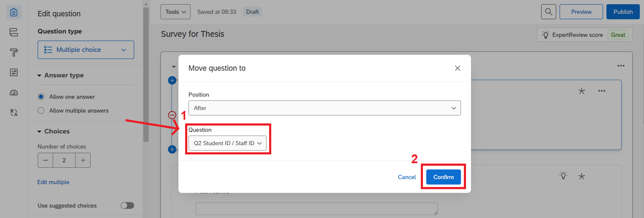Select Allow multiple answers radio button
The width and height of the screenshot is (644, 218).
pyautogui.click(x=41, y=111)
